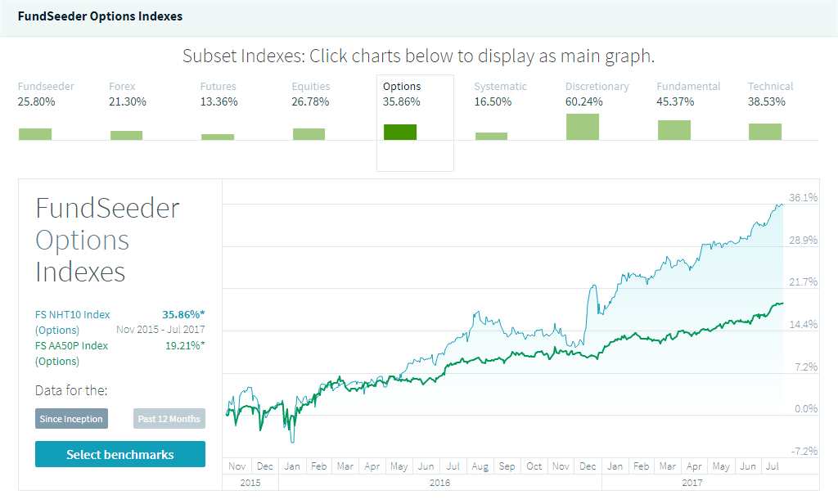838x504 pixels.
Task: Toggle data to Since Inception
Action: (71, 419)
